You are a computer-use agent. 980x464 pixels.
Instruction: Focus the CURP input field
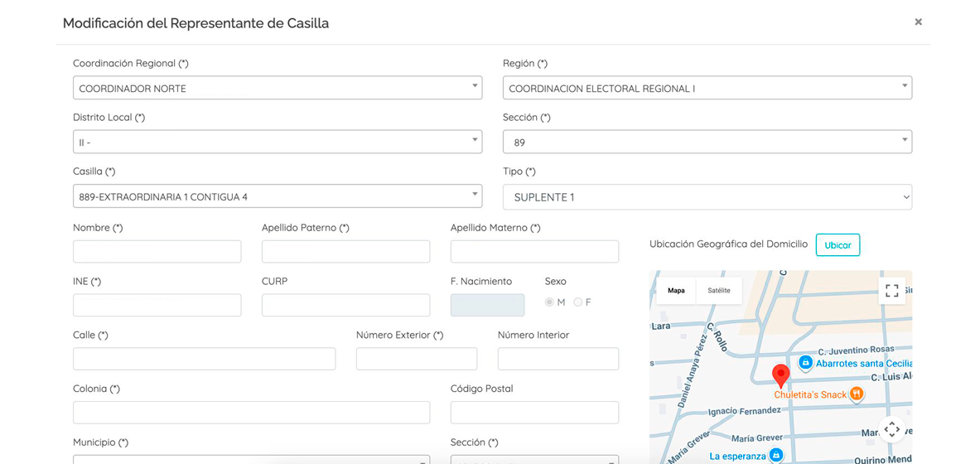tap(345, 306)
